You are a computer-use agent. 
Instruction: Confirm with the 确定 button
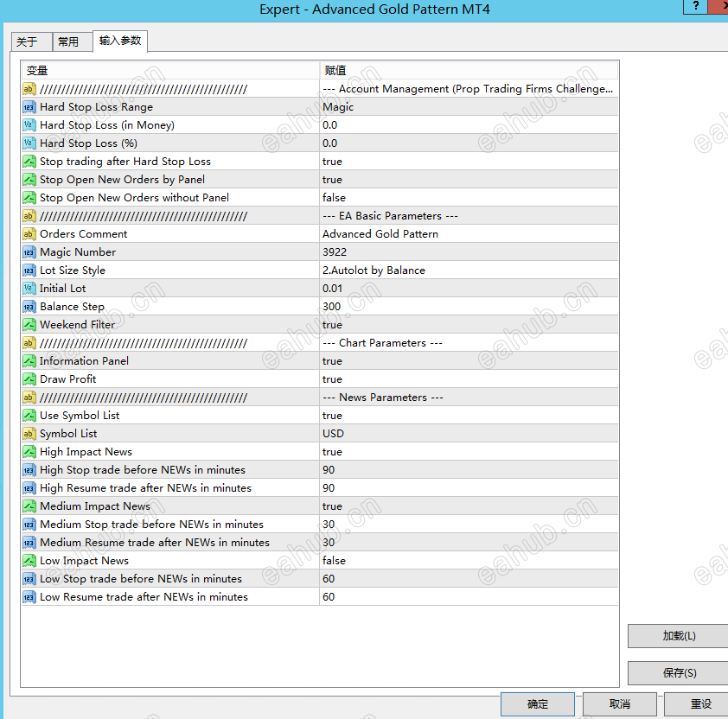tap(538, 704)
